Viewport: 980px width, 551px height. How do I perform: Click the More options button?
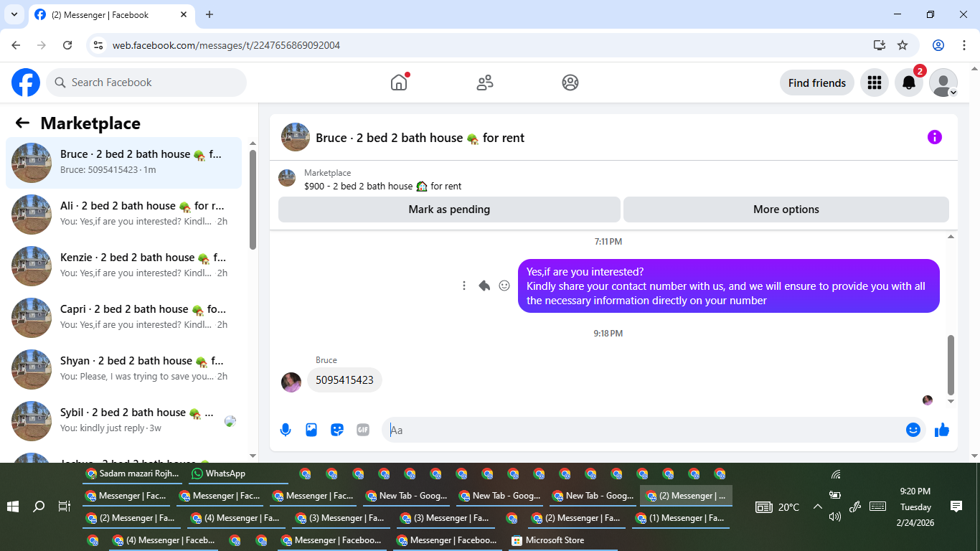(786, 209)
